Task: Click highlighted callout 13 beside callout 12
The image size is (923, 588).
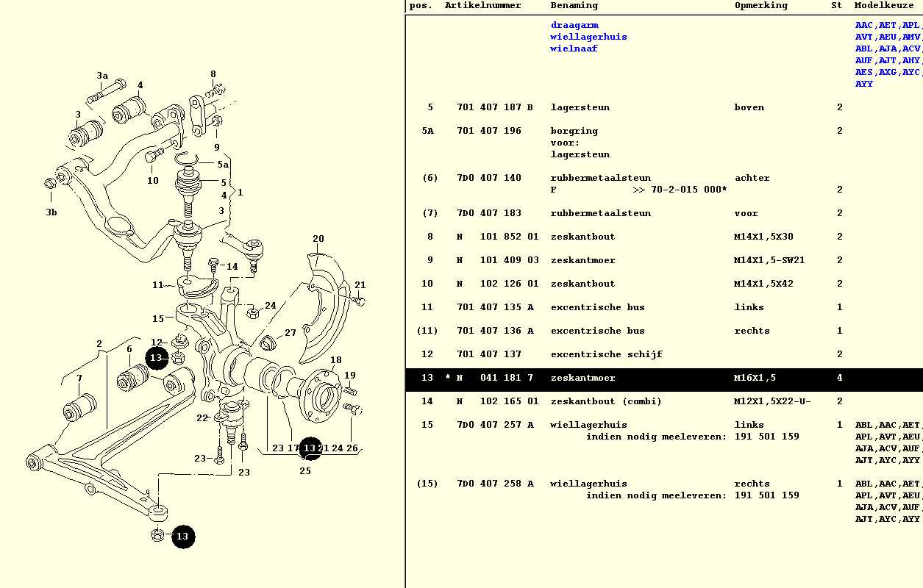Action: 155,358
